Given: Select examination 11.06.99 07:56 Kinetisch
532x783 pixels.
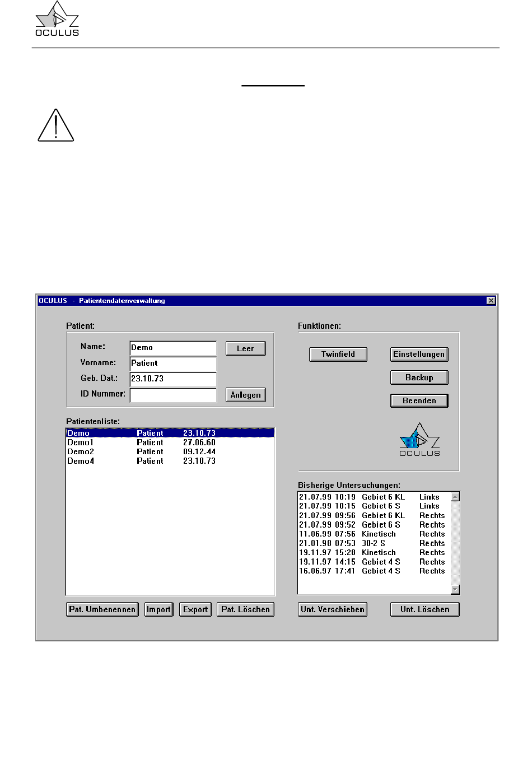Looking at the screenshot, I should [x=374, y=534].
